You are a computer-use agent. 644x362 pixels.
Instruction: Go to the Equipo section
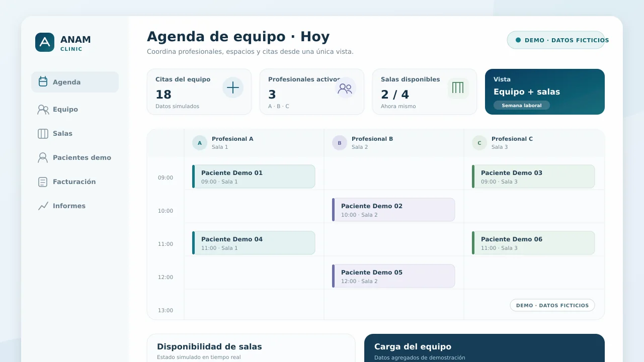(x=75, y=109)
